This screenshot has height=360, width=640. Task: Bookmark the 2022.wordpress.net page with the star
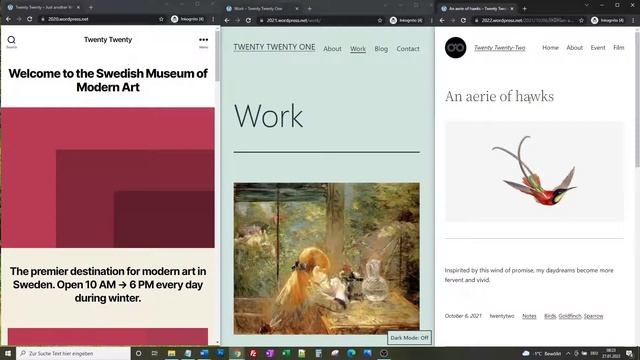coord(582,20)
